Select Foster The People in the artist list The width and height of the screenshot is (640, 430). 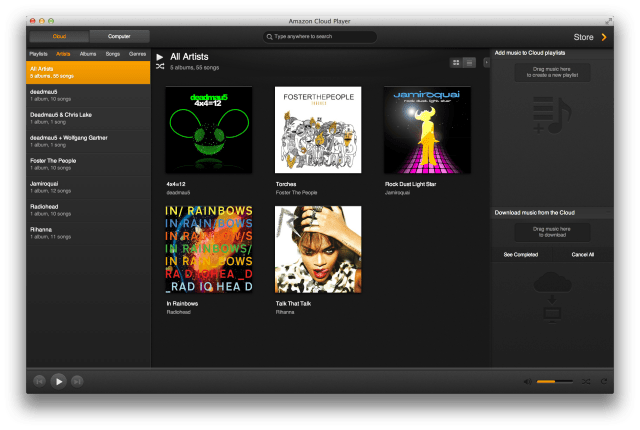click(88, 164)
